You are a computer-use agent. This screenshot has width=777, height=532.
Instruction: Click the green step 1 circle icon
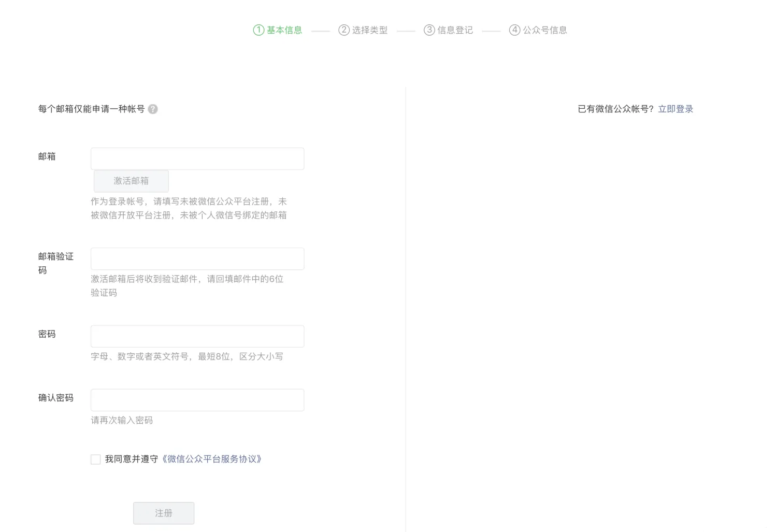pos(258,30)
